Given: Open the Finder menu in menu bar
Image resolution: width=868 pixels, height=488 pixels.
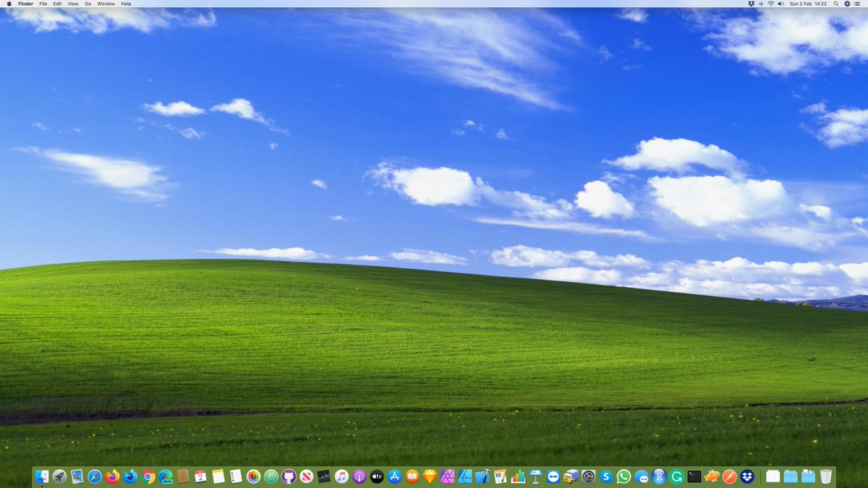Looking at the screenshot, I should [x=25, y=4].
